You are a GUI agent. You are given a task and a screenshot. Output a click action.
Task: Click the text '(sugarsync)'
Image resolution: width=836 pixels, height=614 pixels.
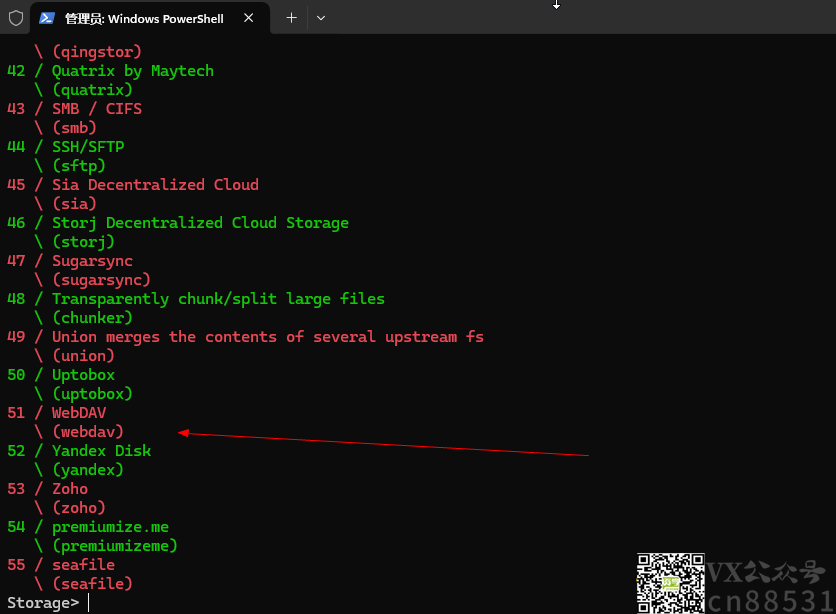click(101, 280)
